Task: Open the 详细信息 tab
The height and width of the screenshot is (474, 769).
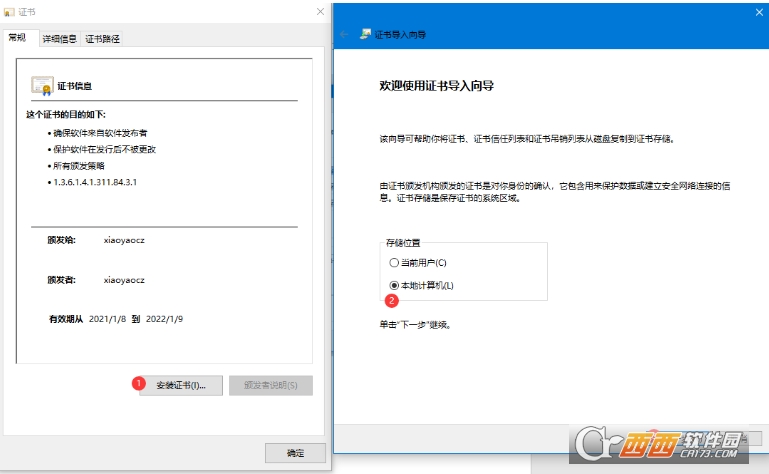Action: tap(59, 38)
